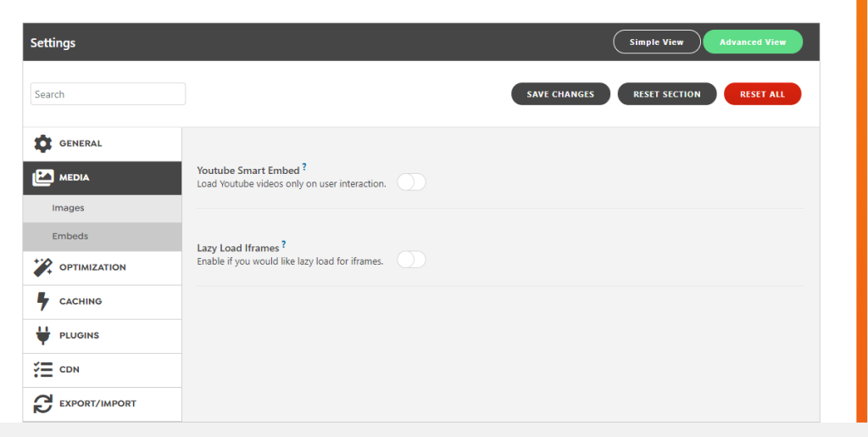868x437 pixels.
Task: Click the Caching lightning bolt icon
Action: (42, 301)
